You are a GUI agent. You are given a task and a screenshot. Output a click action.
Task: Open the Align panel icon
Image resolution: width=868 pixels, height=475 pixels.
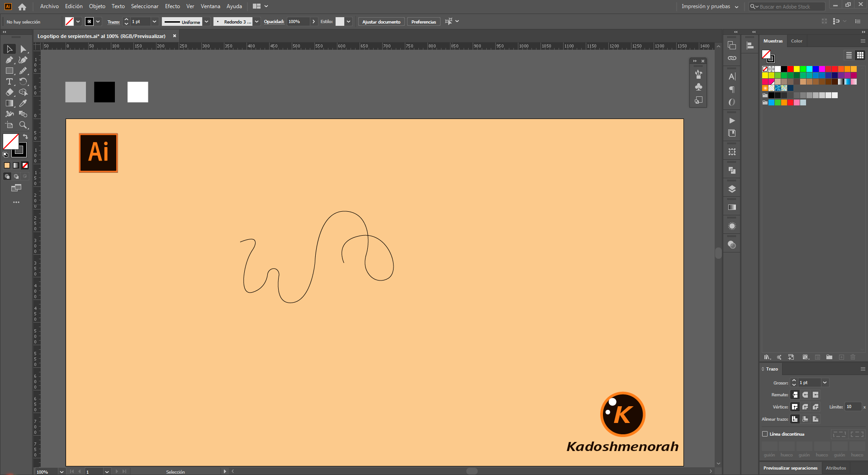tap(750, 45)
